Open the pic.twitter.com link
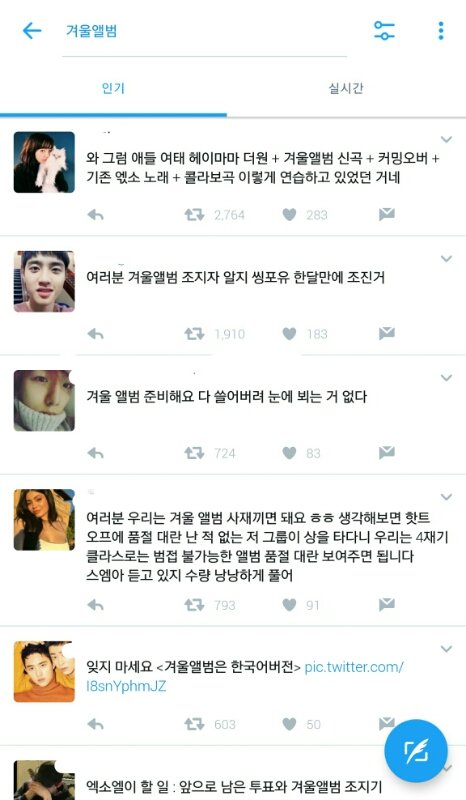 pyautogui.click(x=245, y=677)
